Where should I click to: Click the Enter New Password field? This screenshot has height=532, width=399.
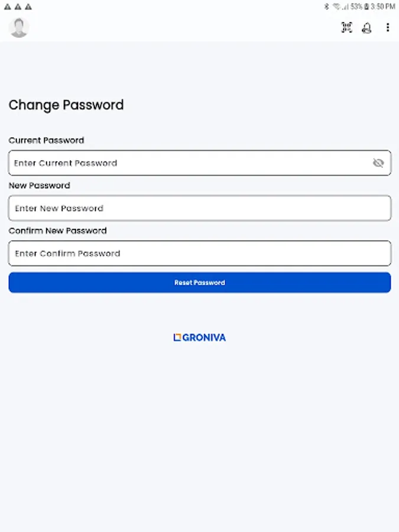click(199, 208)
